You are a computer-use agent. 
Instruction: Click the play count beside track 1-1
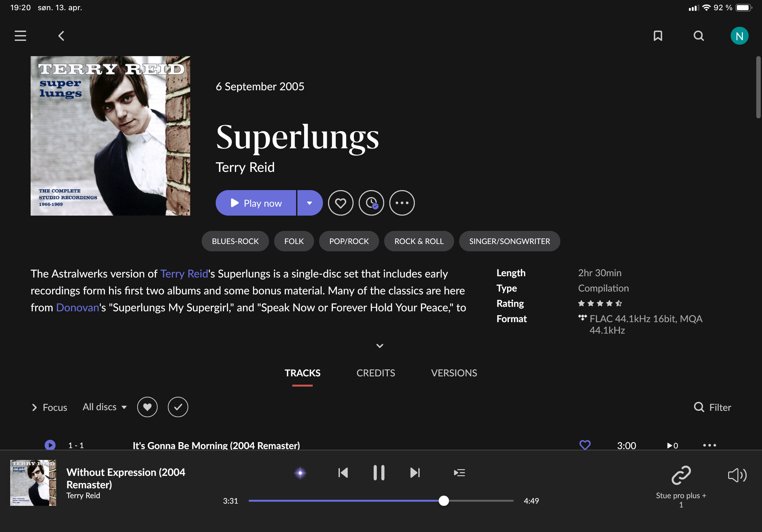pos(672,445)
